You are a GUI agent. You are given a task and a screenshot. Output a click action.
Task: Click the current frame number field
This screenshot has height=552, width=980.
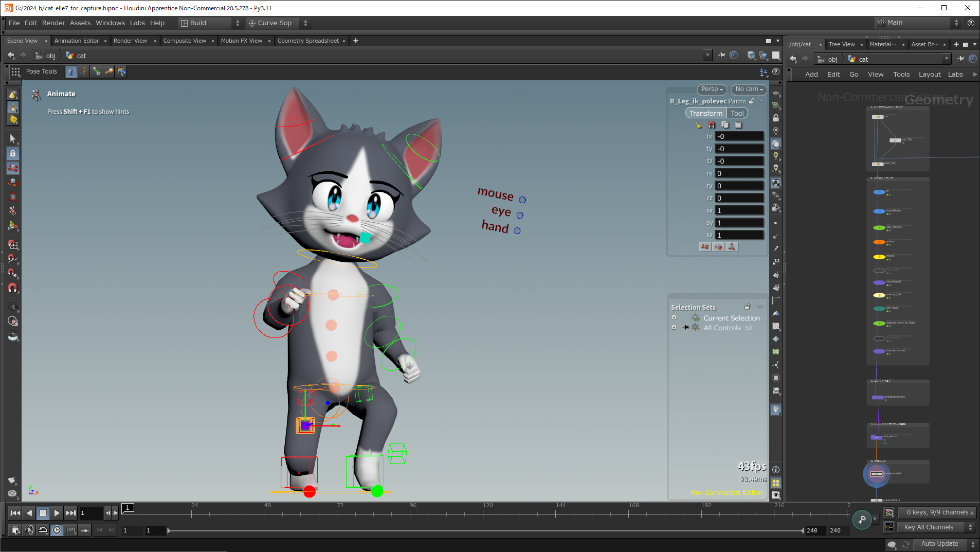pyautogui.click(x=91, y=513)
